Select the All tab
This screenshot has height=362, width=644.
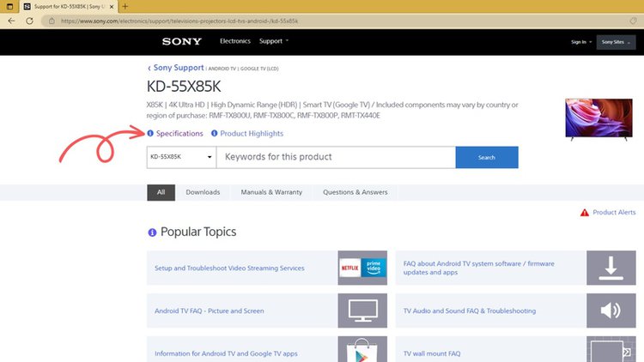tap(161, 192)
